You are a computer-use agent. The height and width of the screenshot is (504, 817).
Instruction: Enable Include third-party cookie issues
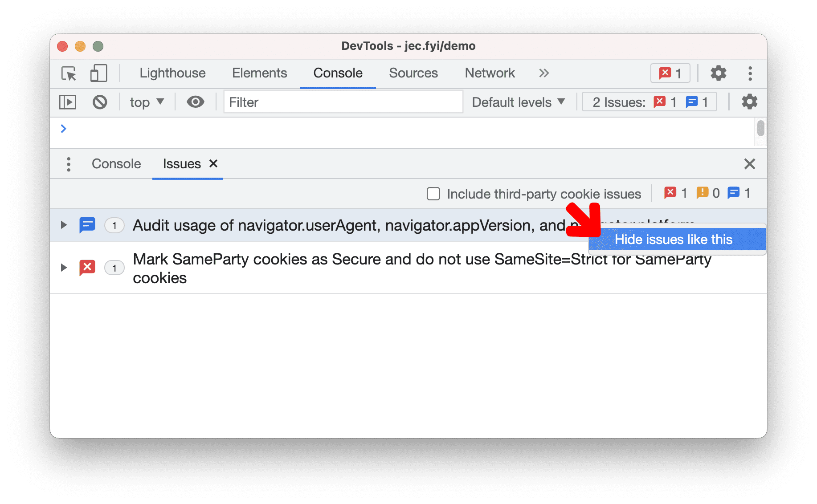[433, 194]
